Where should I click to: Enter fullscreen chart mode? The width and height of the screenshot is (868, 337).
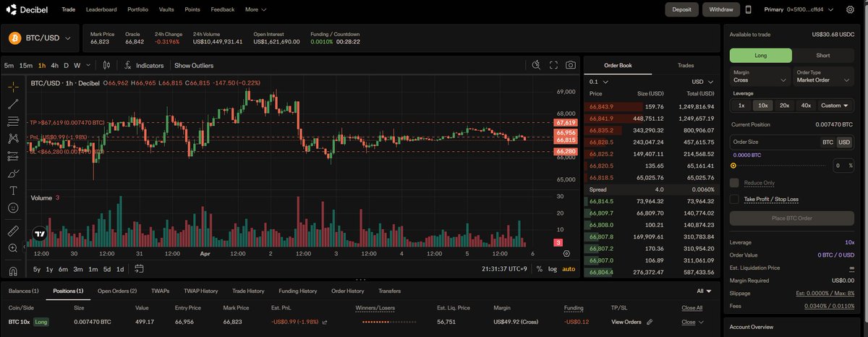(x=553, y=65)
